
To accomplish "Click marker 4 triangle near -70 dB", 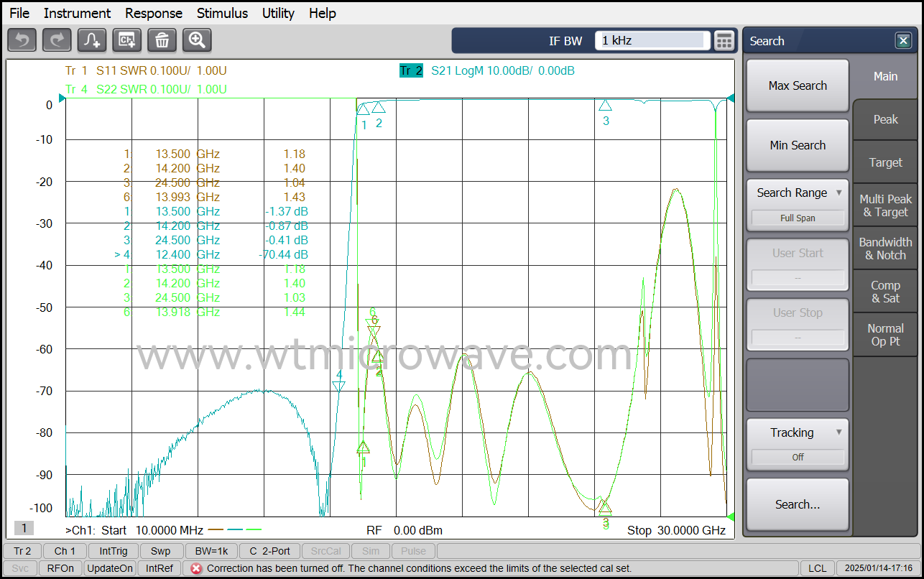I will 338,386.
